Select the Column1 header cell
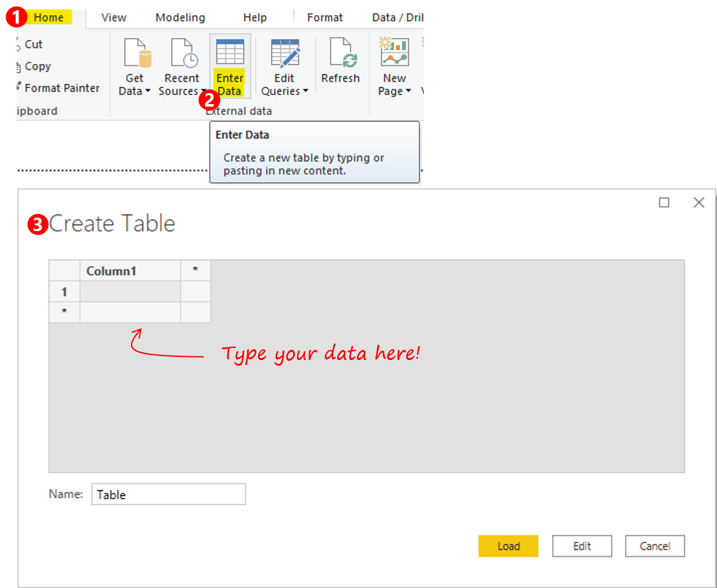717x588 pixels. (130, 271)
